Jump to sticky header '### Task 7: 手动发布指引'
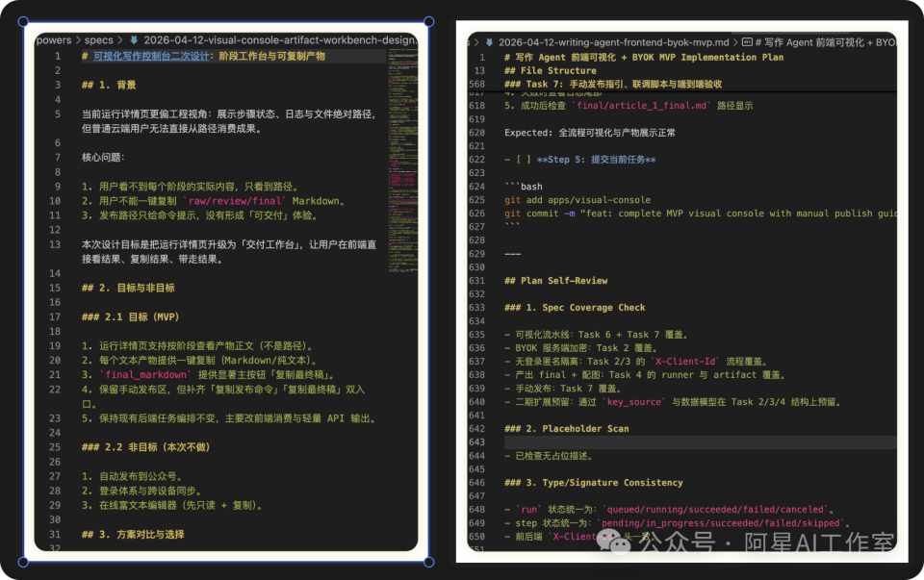This screenshot has width=924, height=580. click(613, 85)
